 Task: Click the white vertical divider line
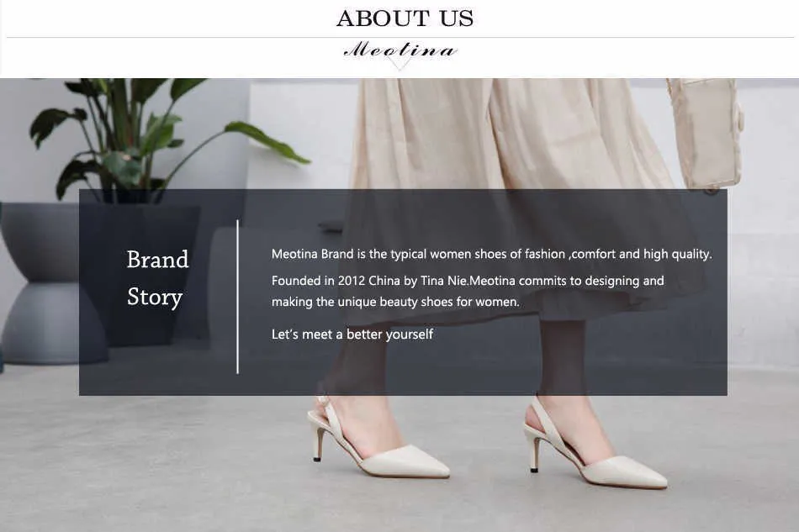coord(237,297)
